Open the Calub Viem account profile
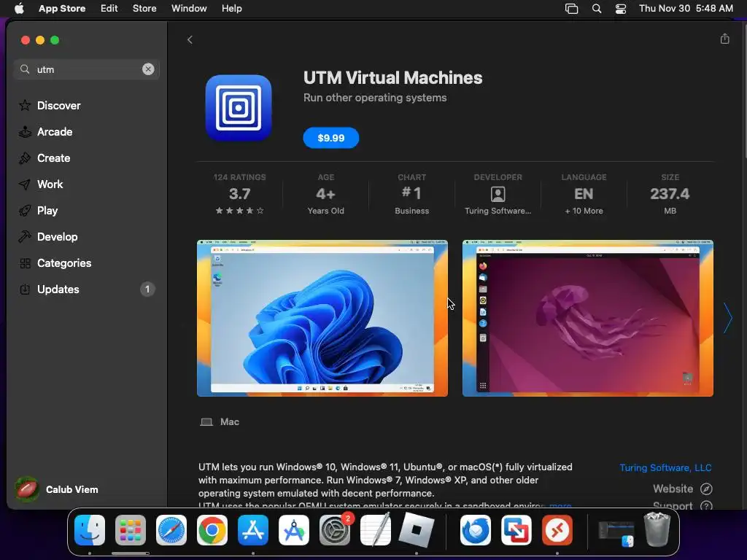 [x=57, y=489]
